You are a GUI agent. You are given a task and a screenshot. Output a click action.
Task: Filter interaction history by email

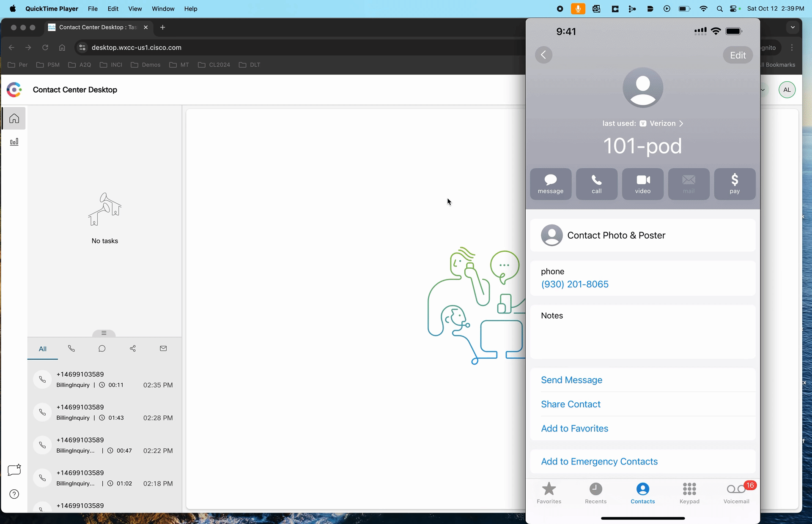pos(163,349)
